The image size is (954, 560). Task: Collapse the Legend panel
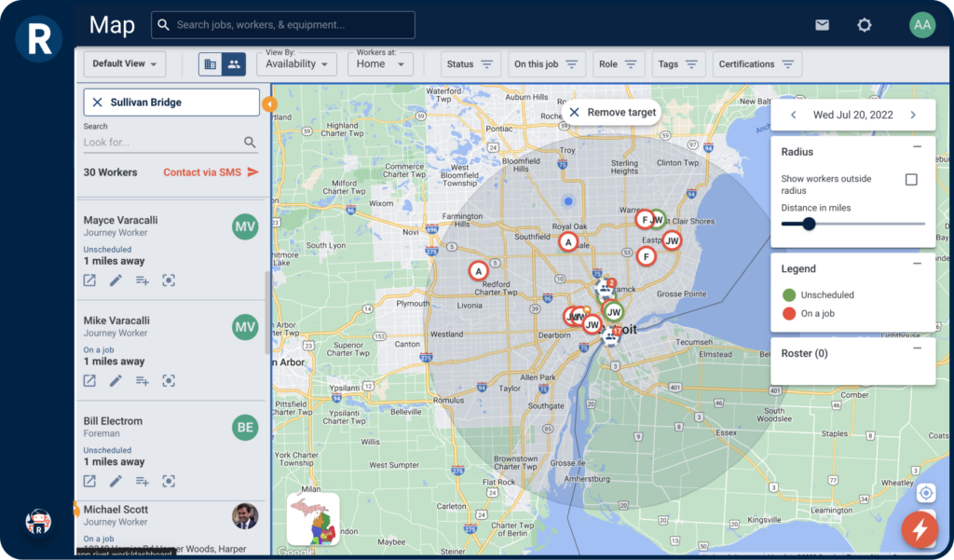(917, 264)
